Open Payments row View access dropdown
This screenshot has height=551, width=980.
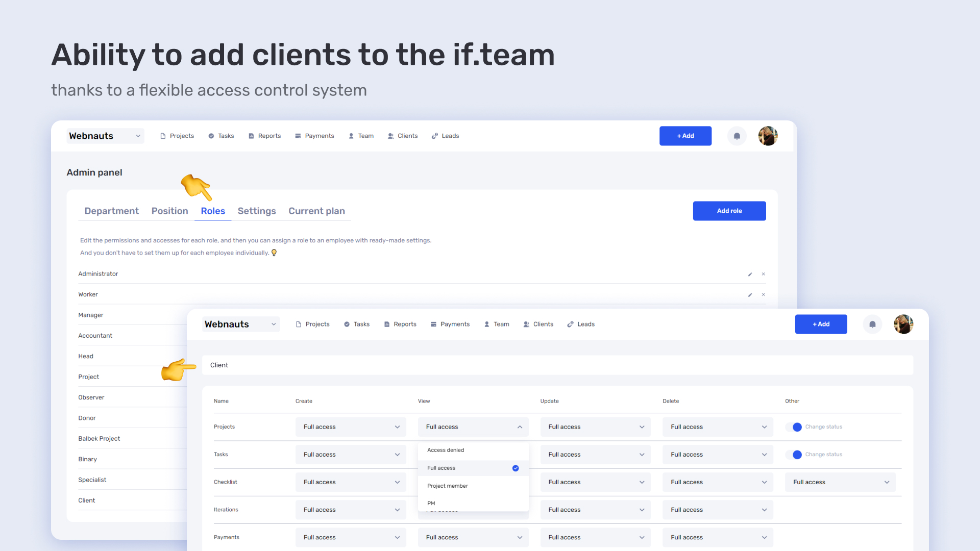(473, 537)
